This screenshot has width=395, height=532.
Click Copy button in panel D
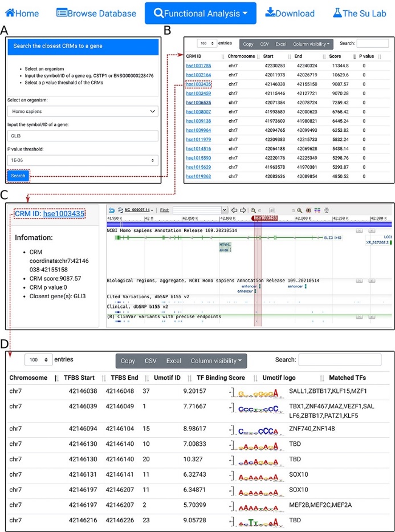coord(128,361)
